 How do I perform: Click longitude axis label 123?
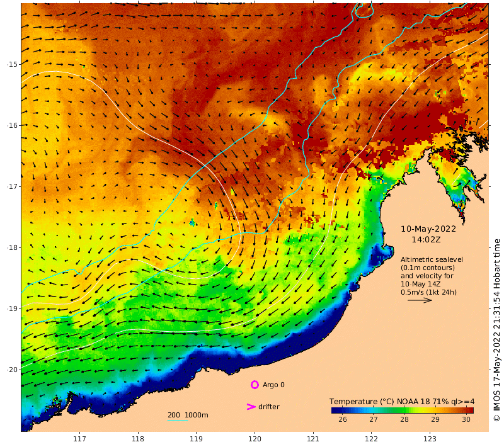click(x=430, y=439)
